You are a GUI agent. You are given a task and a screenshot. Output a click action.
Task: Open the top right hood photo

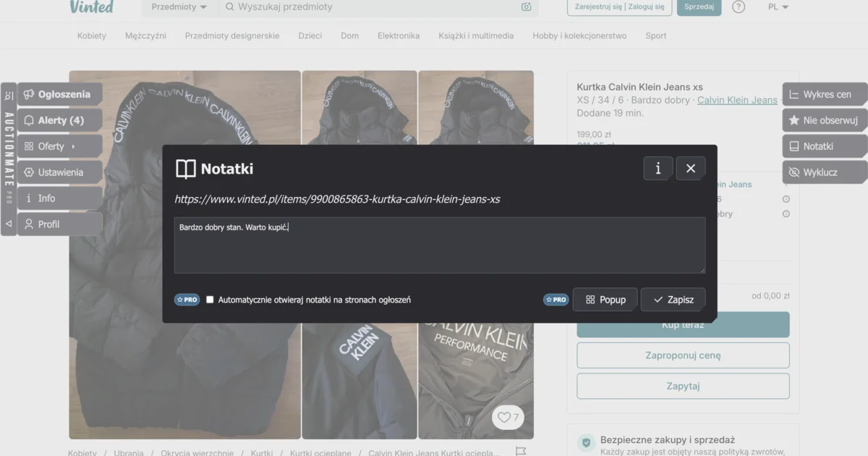pyautogui.click(x=476, y=108)
